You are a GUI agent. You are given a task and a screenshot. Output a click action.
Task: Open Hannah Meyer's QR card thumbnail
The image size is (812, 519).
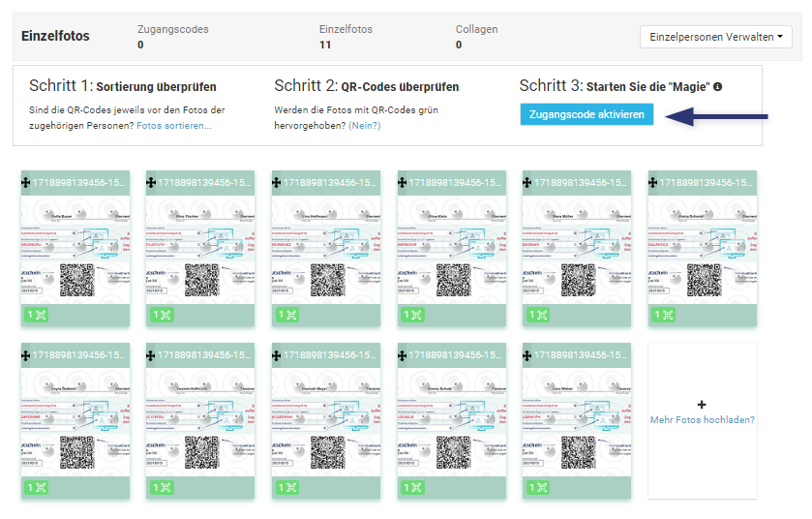point(326,422)
